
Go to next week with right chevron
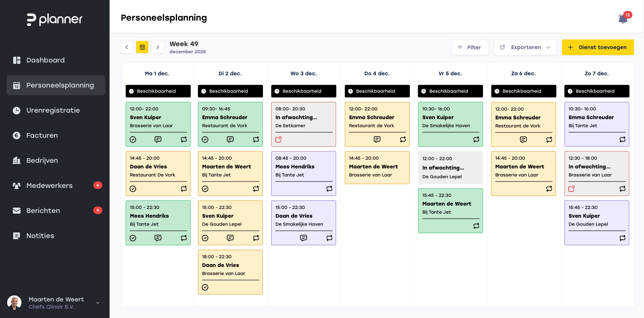tap(157, 47)
